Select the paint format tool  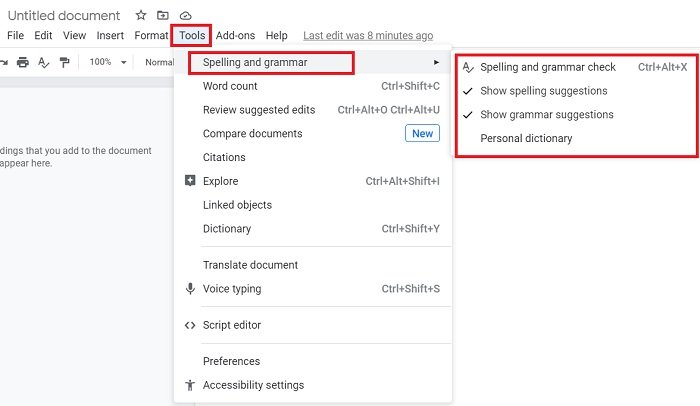point(65,62)
